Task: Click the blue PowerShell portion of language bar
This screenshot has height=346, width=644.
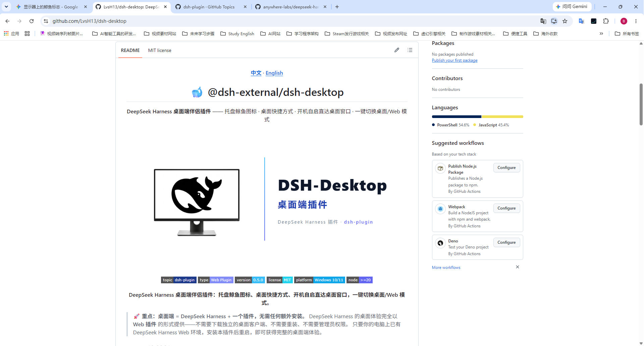Action: click(x=457, y=117)
